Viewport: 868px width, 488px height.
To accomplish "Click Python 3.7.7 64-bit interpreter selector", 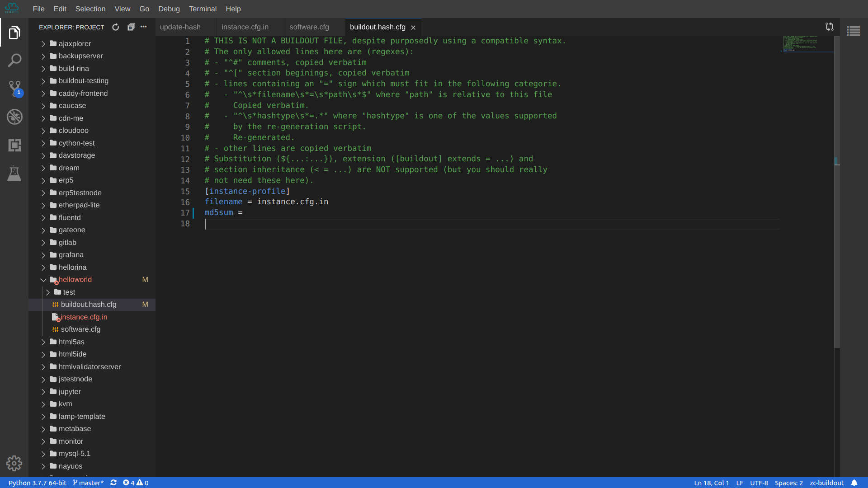I will [x=38, y=483].
